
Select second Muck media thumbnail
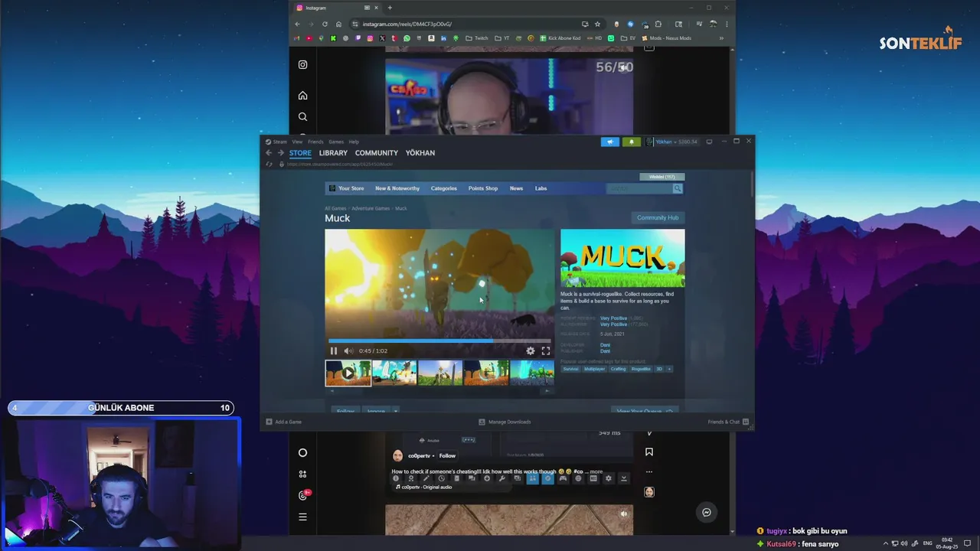394,373
